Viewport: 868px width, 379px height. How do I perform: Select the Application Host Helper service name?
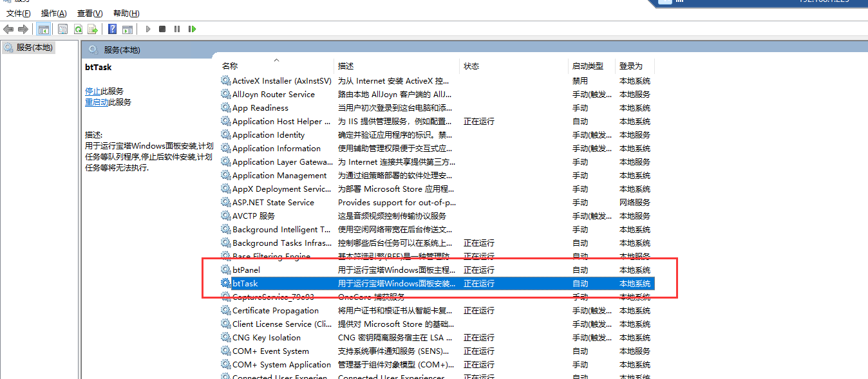281,122
